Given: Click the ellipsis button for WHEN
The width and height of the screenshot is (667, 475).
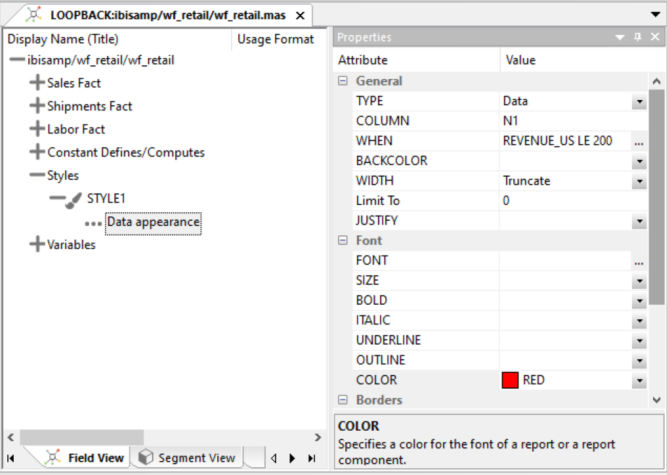Looking at the screenshot, I should tap(639, 141).
